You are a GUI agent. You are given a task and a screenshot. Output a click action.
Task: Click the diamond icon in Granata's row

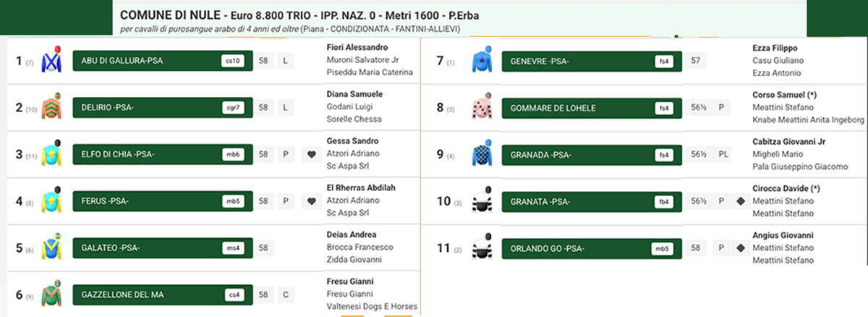(741, 201)
